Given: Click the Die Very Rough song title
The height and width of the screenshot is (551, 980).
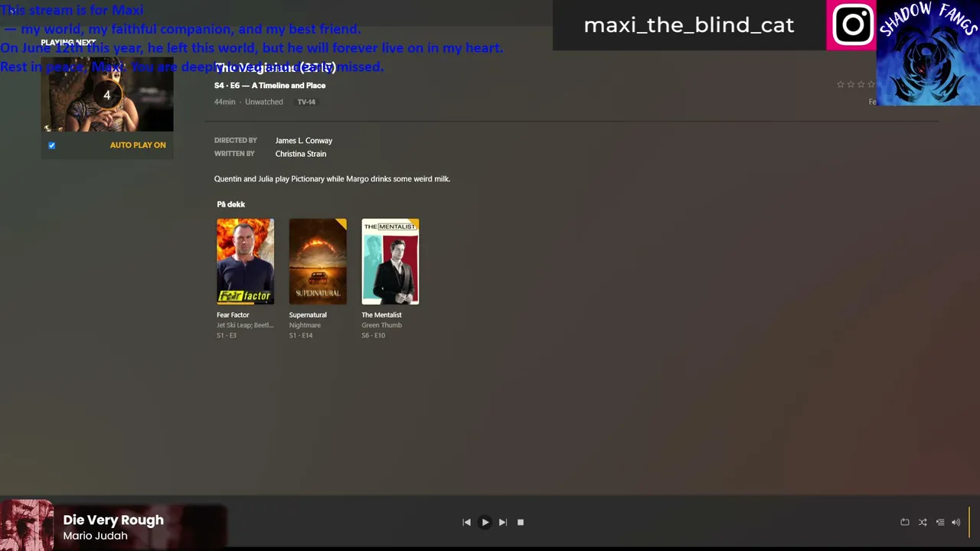Looking at the screenshot, I should click(x=113, y=520).
